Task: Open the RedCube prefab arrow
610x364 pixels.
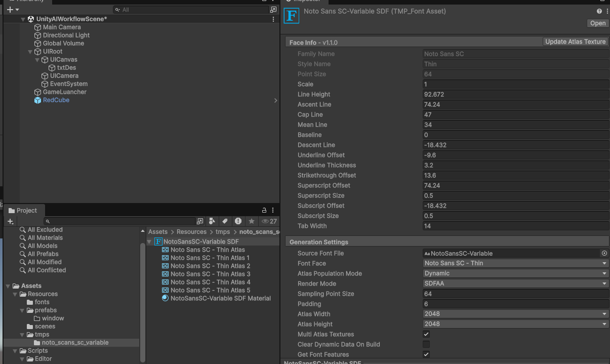Action: click(275, 100)
